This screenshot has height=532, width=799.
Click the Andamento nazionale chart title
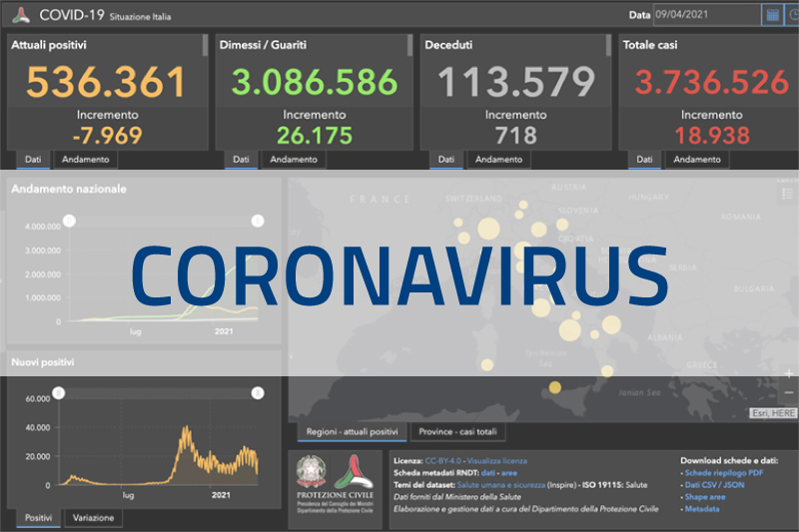69,189
